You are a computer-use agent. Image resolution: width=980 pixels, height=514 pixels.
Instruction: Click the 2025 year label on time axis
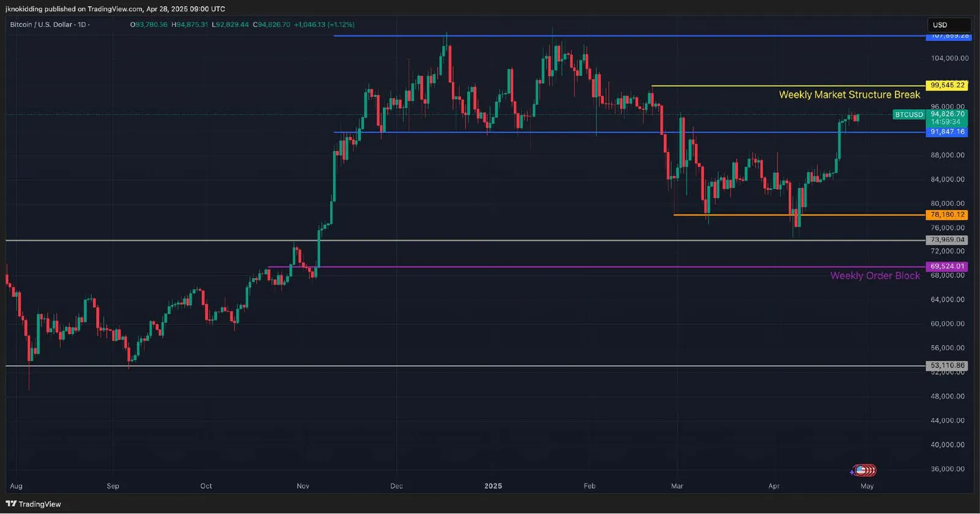[493, 486]
